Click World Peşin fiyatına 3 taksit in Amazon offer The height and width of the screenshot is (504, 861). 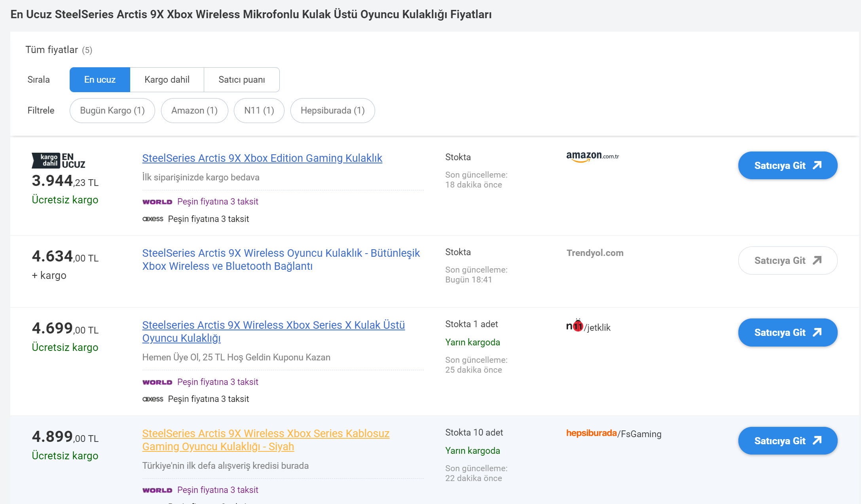point(200,202)
